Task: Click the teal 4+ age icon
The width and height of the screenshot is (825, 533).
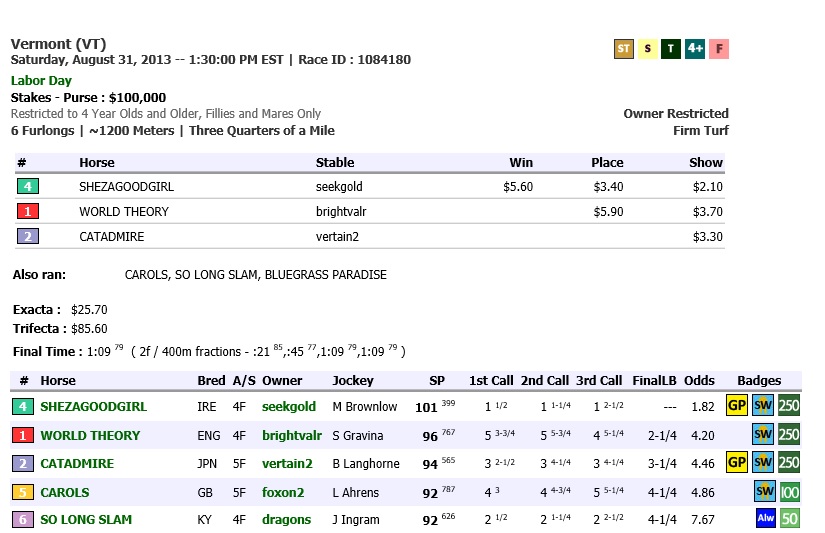Action: point(695,49)
